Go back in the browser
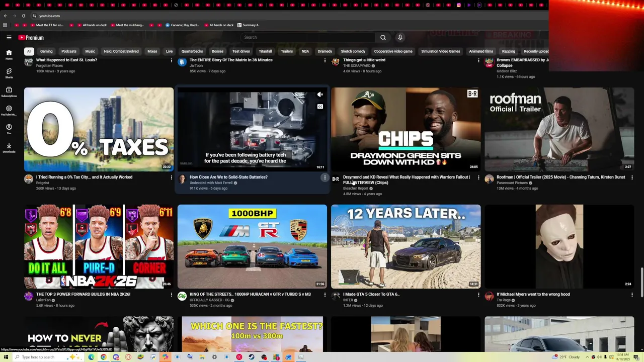The height and width of the screenshot is (362, 644). (x=6, y=16)
